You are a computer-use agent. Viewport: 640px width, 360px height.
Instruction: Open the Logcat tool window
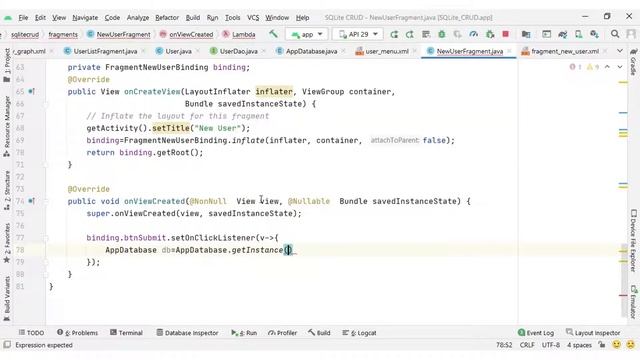tap(359, 333)
